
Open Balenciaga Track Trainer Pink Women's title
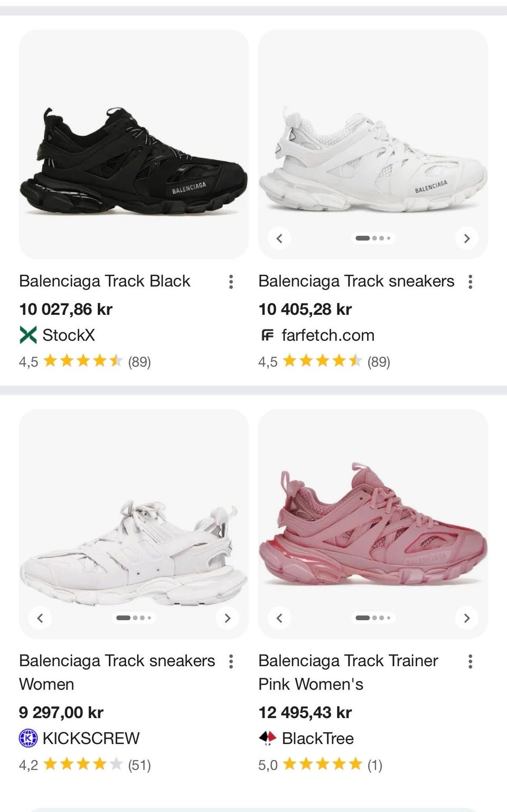click(x=348, y=672)
